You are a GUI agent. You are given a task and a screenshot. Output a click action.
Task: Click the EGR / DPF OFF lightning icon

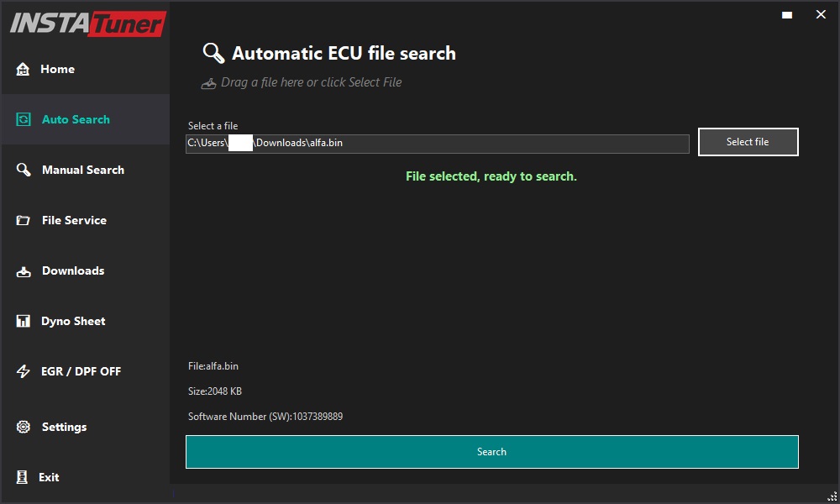pos(24,371)
